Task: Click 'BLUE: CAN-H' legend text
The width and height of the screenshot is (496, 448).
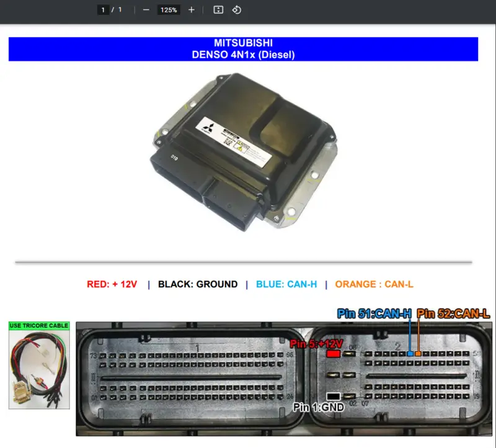Action: pyautogui.click(x=286, y=284)
